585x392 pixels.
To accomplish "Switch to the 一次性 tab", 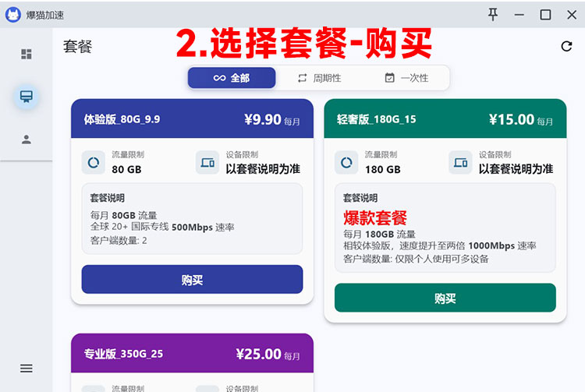I will pos(406,78).
